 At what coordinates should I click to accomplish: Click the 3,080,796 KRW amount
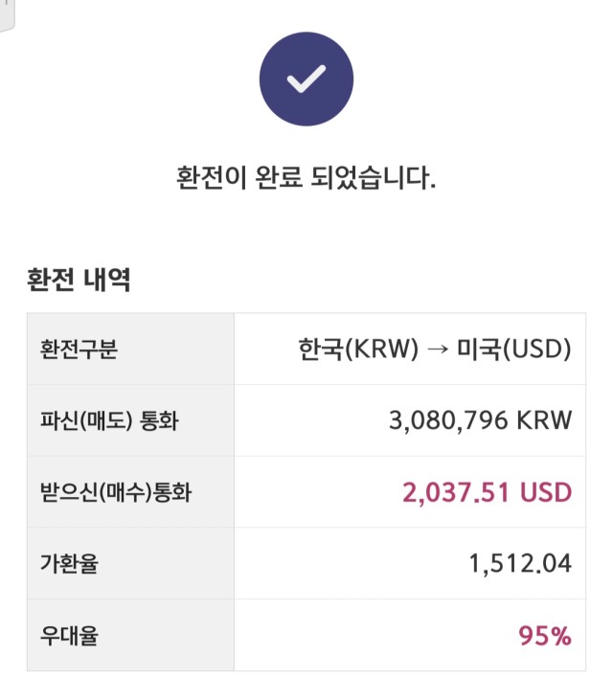coord(481,420)
